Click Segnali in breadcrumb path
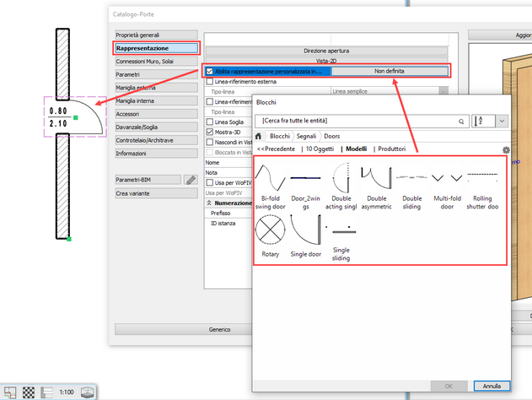This screenshot has height=400, width=532. (306, 136)
